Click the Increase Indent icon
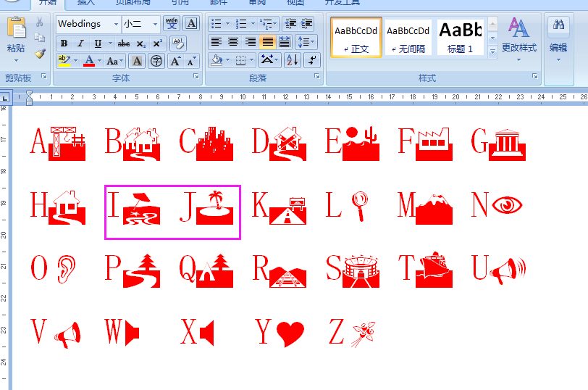 [x=307, y=24]
